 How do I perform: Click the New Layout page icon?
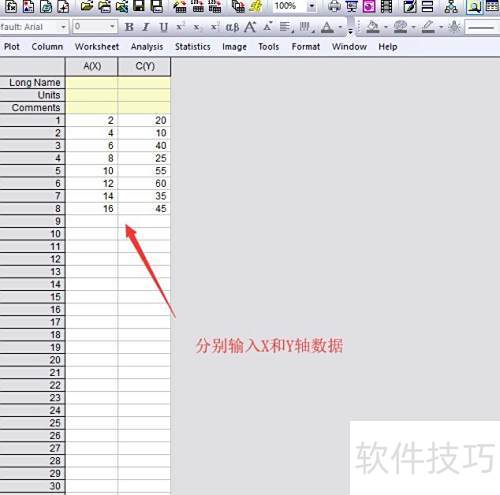(29, 6)
